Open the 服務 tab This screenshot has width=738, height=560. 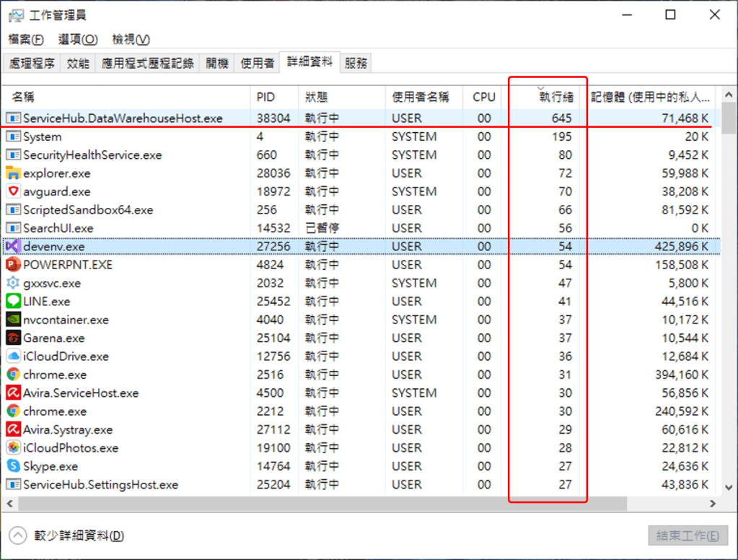pos(356,64)
